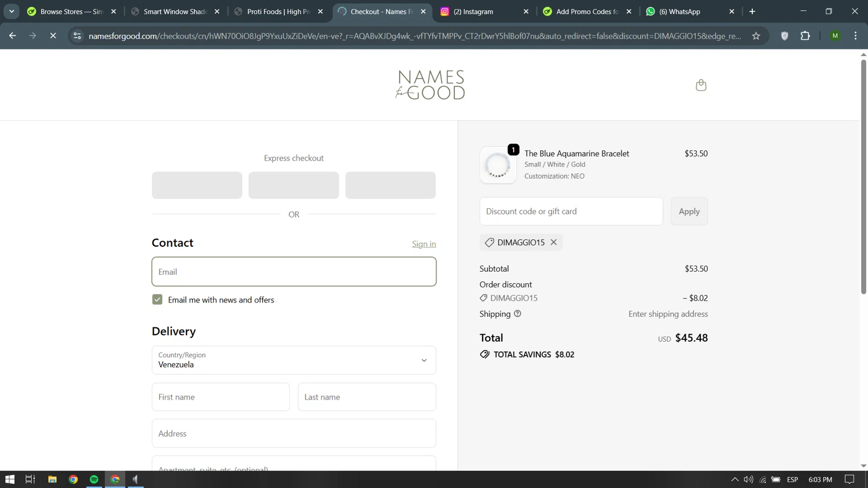The image size is (868, 488).
Task: Go back to the previous page
Action: coord(13,36)
